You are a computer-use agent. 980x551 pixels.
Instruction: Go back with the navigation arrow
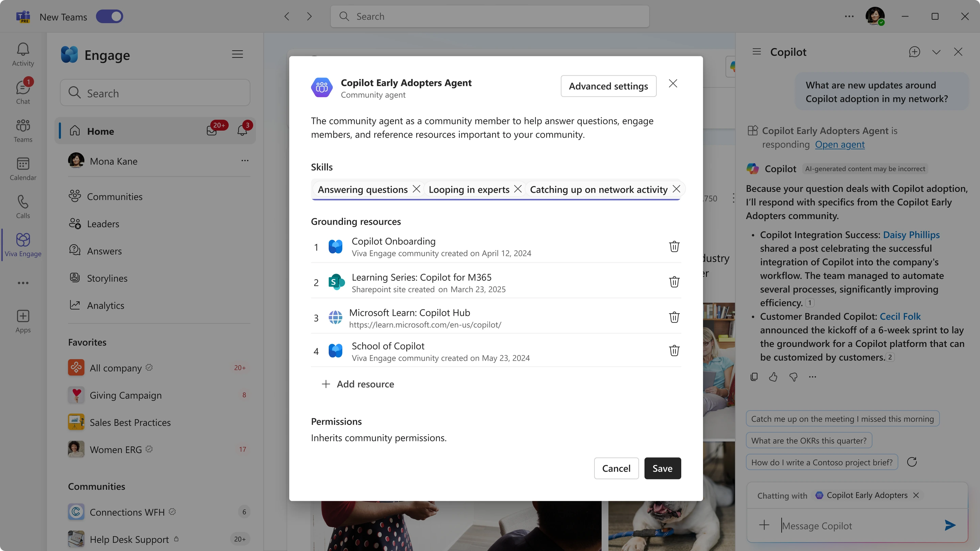[287, 16]
